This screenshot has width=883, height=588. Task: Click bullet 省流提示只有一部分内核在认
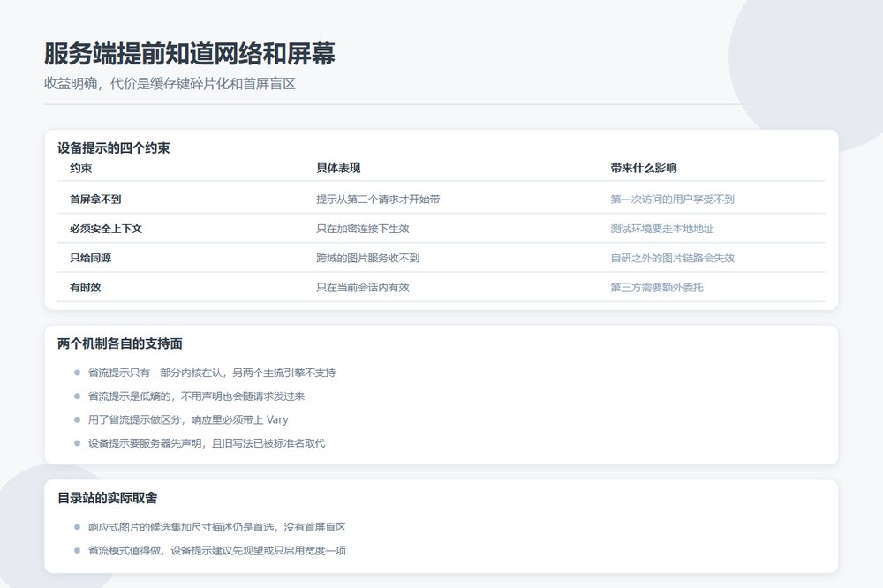click(212, 373)
